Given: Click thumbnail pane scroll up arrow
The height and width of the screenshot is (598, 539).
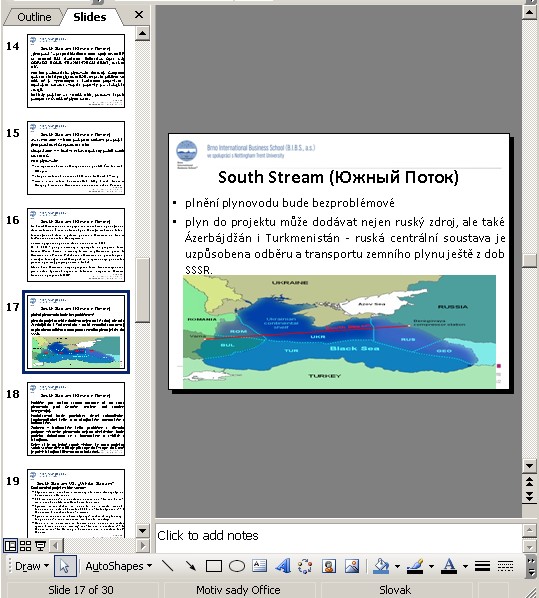Looking at the screenshot, I should click(142, 33).
